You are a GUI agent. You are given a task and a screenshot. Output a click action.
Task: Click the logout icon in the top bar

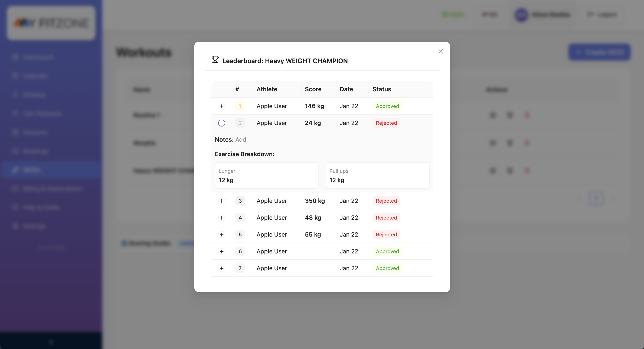[x=591, y=15]
